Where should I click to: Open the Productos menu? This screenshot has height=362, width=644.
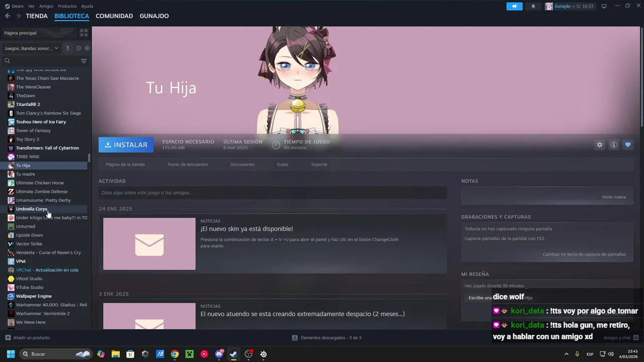67,6
